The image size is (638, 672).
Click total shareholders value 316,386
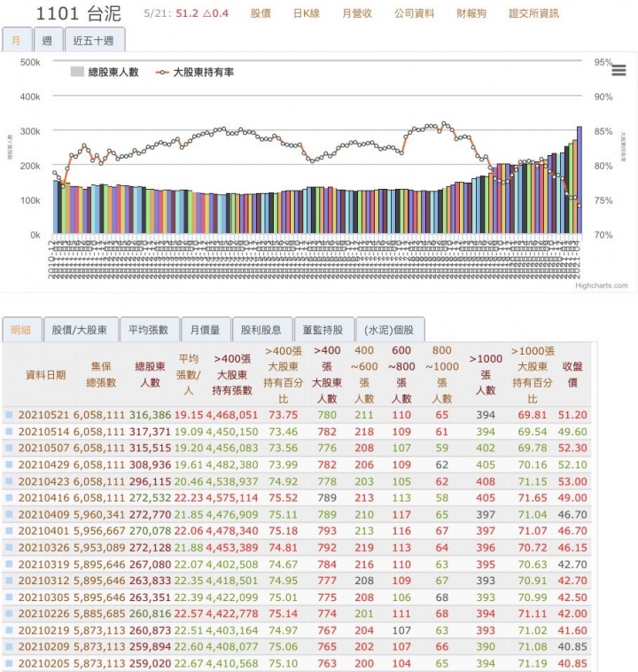150,415
